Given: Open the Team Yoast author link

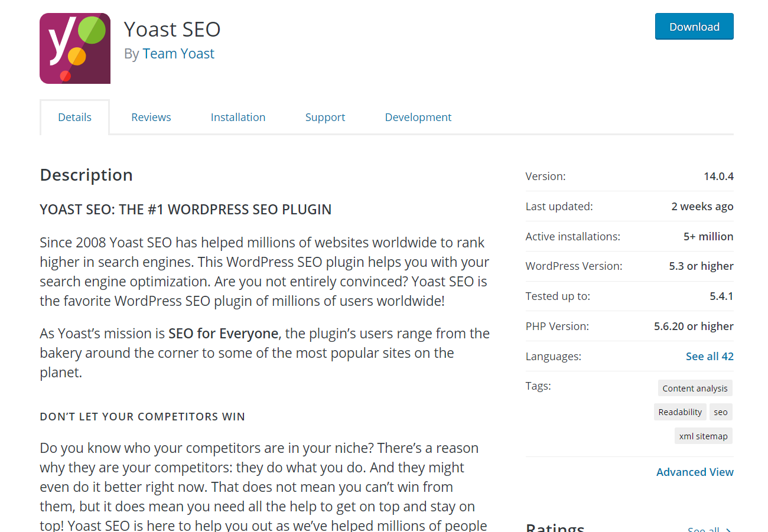Looking at the screenshot, I should (x=178, y=54).
